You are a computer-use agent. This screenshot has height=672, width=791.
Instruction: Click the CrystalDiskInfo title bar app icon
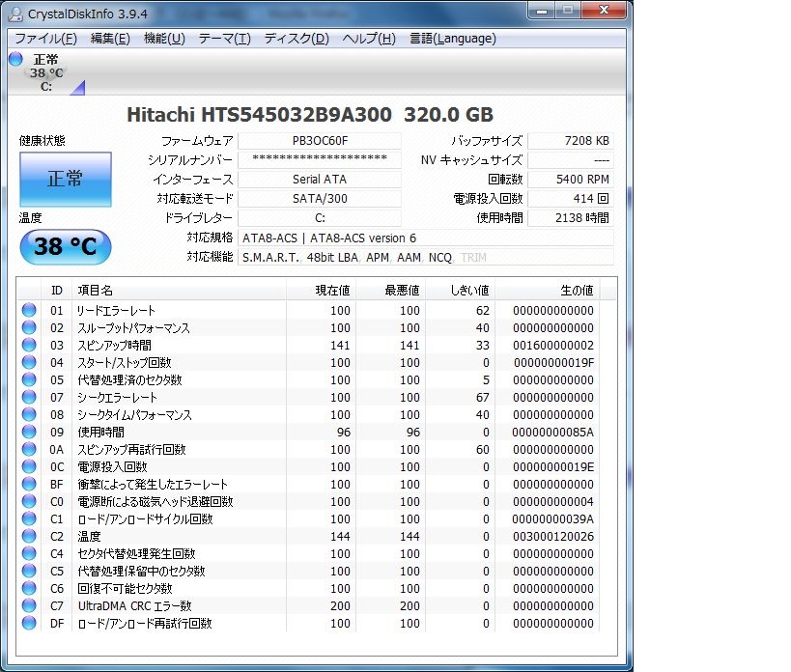(16, 14)
